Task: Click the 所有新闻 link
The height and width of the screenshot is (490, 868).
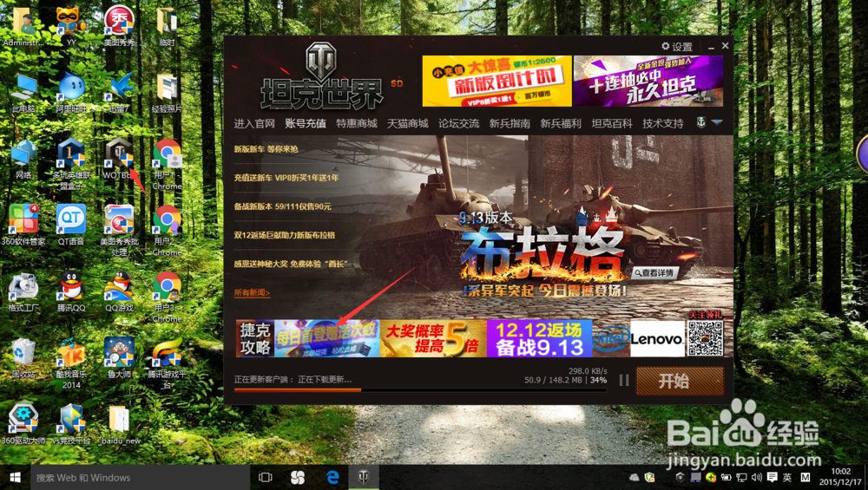Action: 252,292
